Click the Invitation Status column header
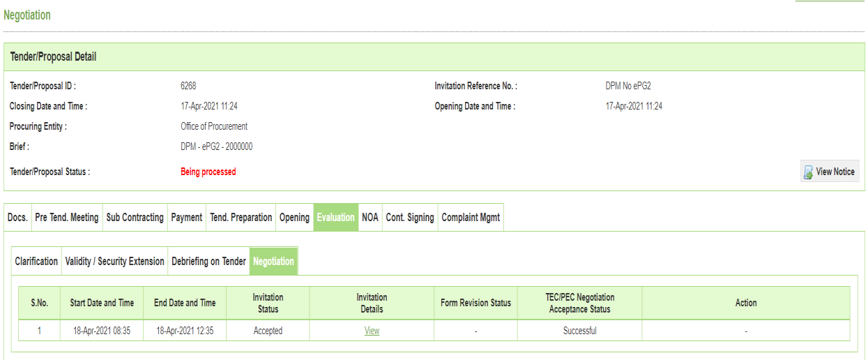Screen dimensions: 868x360 pos(268,303)
